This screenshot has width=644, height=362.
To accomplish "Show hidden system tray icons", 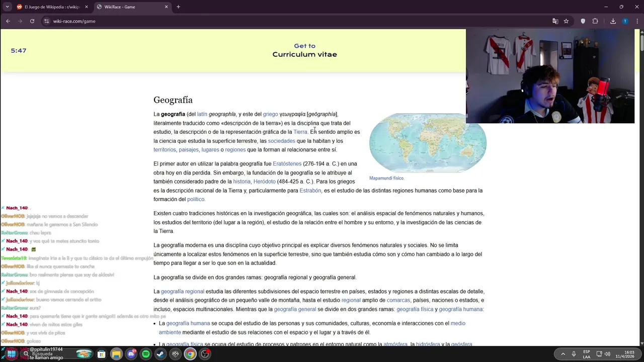I will coord(563,354).
